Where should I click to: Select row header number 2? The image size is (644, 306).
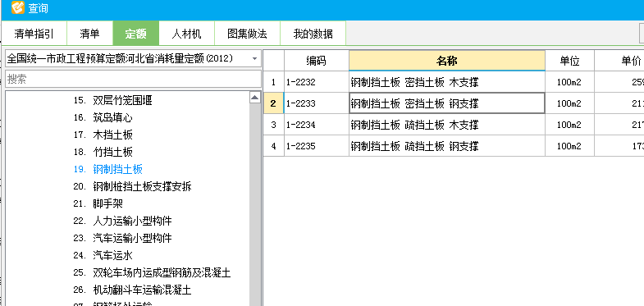coord(273,103)
